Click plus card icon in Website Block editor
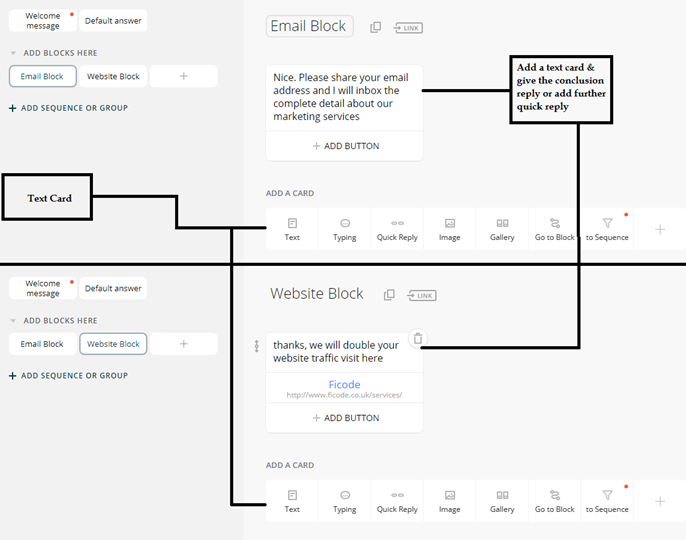The image size is (686, 540). (660, 501)
